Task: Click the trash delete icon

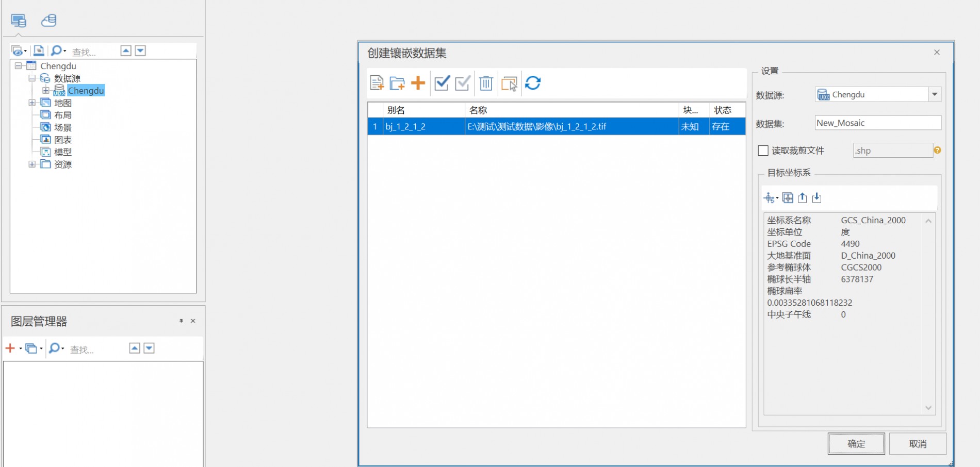Action: [486, 83]
